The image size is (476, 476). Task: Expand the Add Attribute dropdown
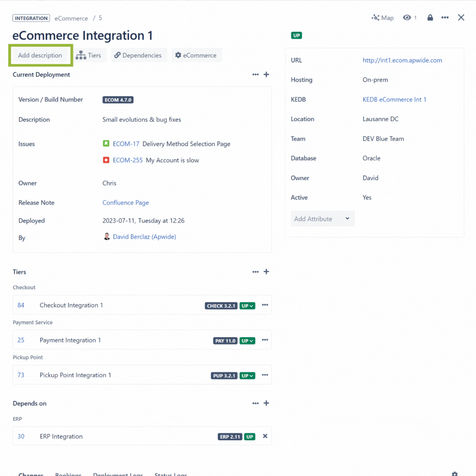[x=322, y=219]
